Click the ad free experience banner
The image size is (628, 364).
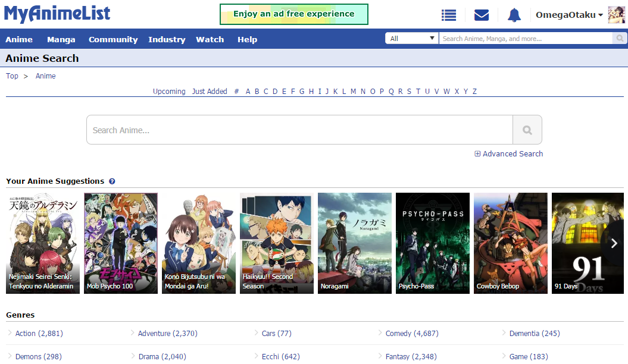(294, 14)
